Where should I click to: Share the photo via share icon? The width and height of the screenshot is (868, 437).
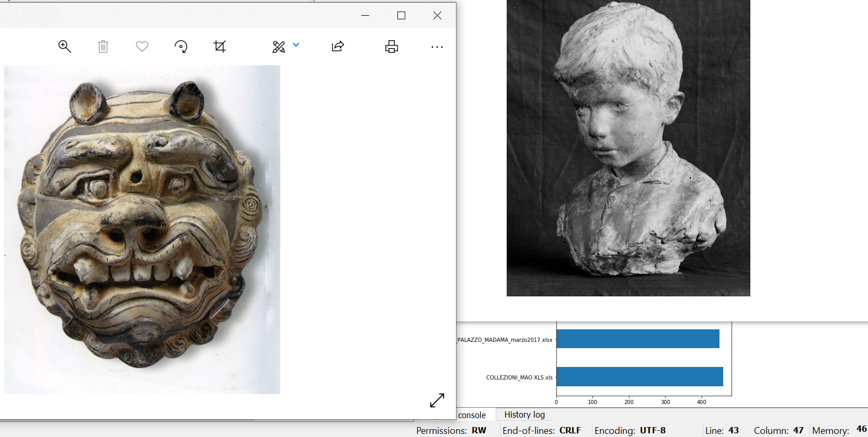(338, 47)
